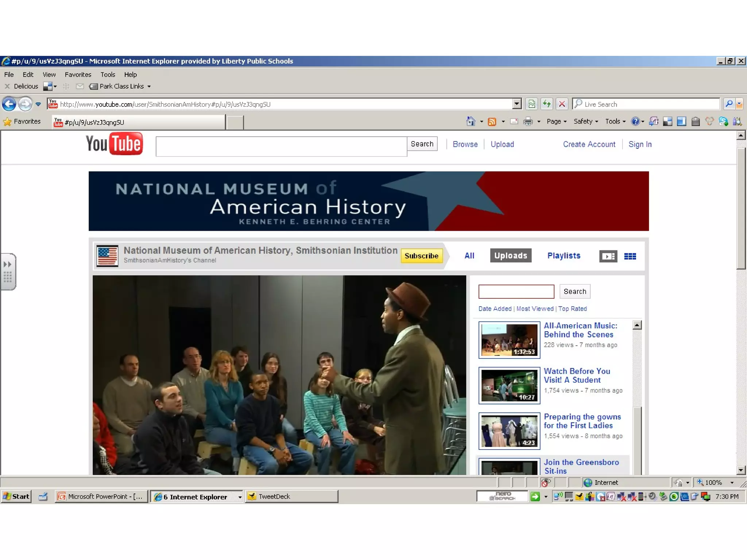747x560 pixels.
Task: Switch to player view toggle icon
Action: click(608, 256)
